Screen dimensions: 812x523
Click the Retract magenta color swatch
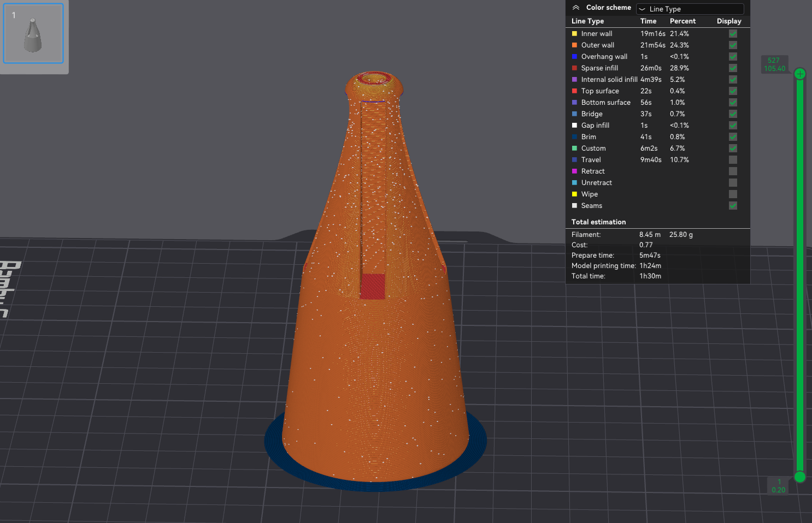point(574,171)
